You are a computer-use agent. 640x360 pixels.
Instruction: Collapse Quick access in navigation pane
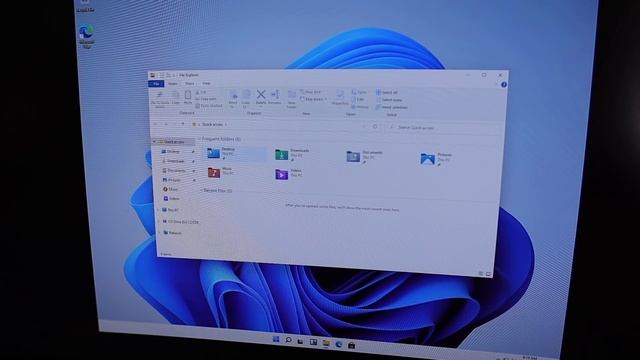[154, 142]
